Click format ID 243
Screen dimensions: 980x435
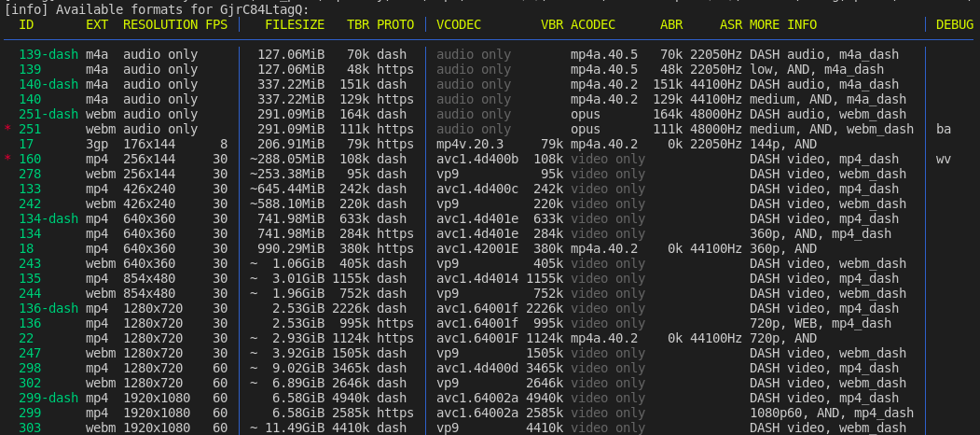pyautogui.click(x=30, y=263)
